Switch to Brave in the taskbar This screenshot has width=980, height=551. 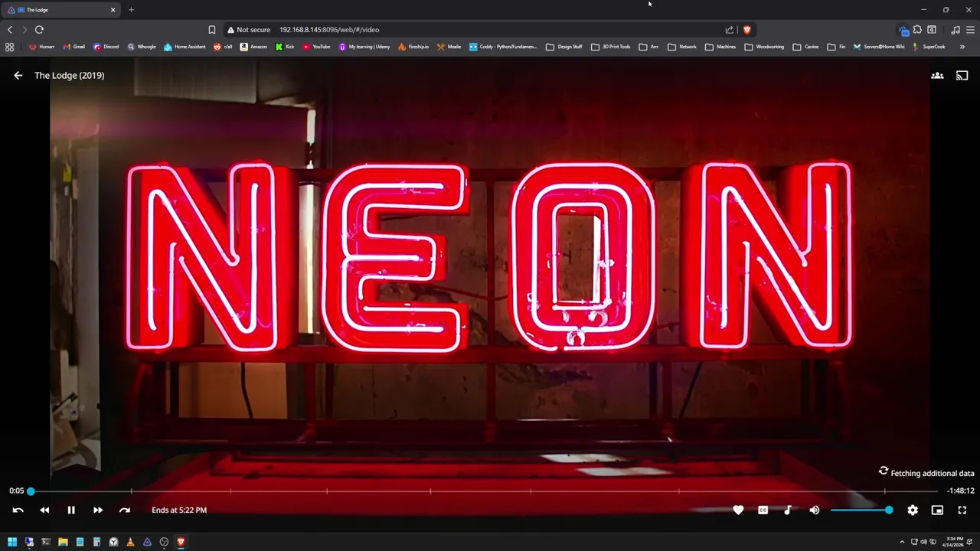coord(181,542)
